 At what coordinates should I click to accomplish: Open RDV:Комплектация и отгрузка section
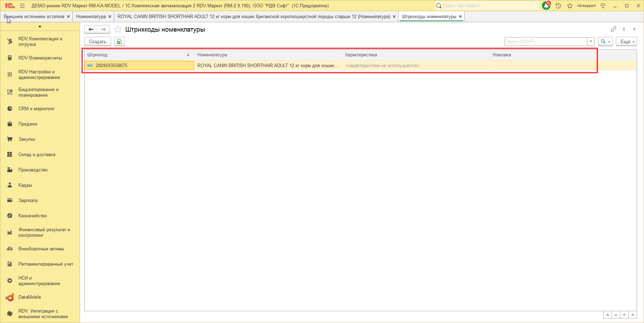[x=40, y=42]
